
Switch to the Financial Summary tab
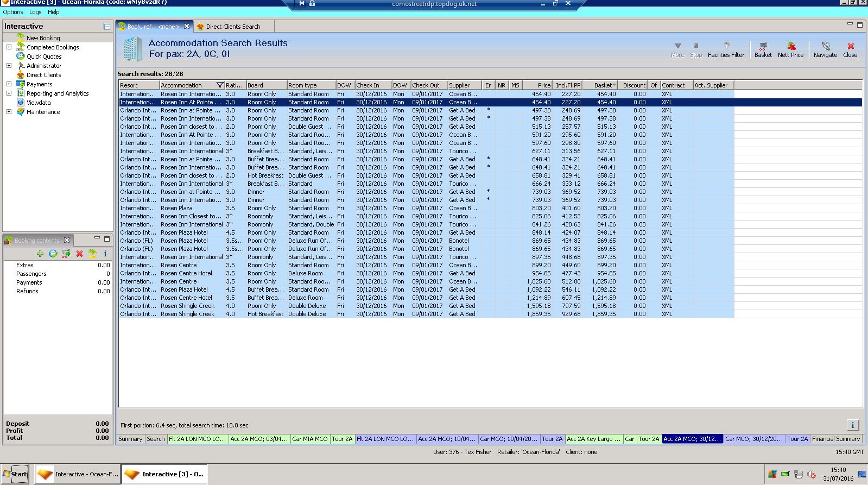tap(836, 439)
